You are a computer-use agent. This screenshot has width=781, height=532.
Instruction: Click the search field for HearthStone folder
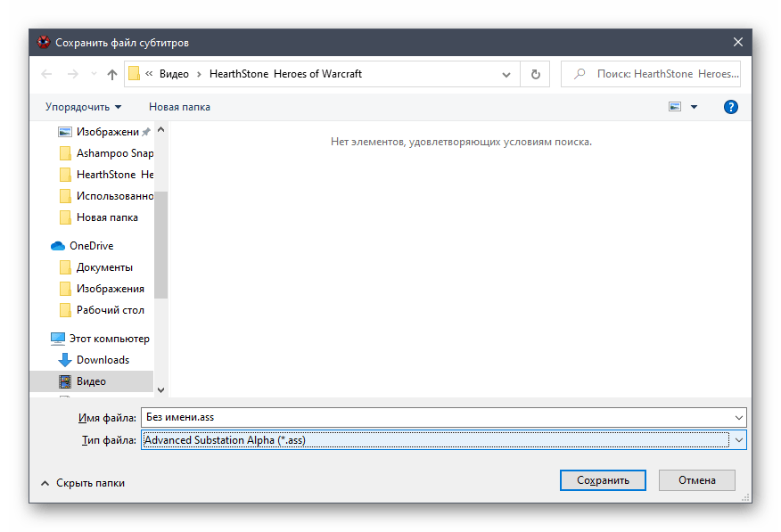click(651, 74)
